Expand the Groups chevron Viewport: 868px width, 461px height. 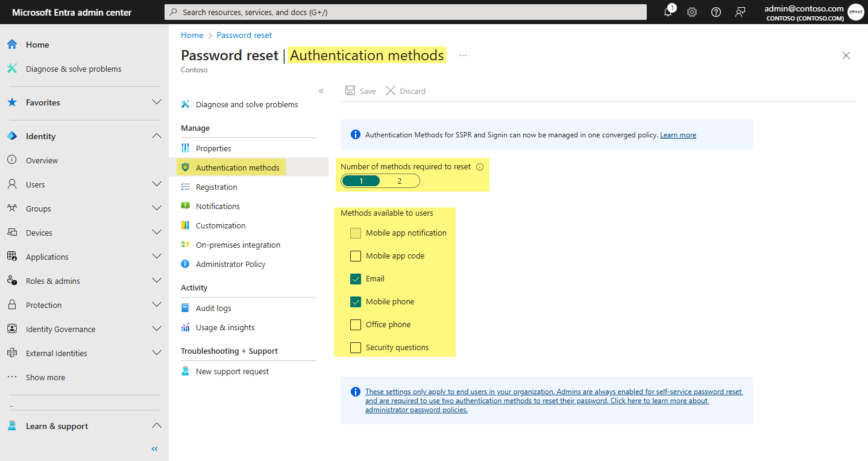[x=157, y=208]
